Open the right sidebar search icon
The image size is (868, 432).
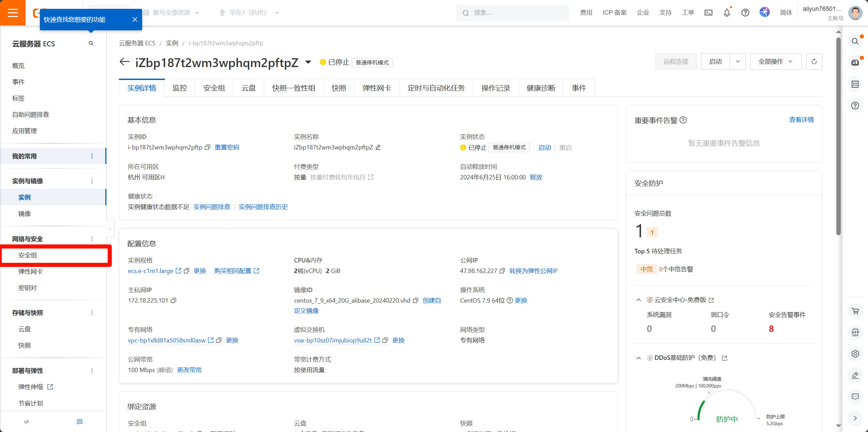(855, 42)
